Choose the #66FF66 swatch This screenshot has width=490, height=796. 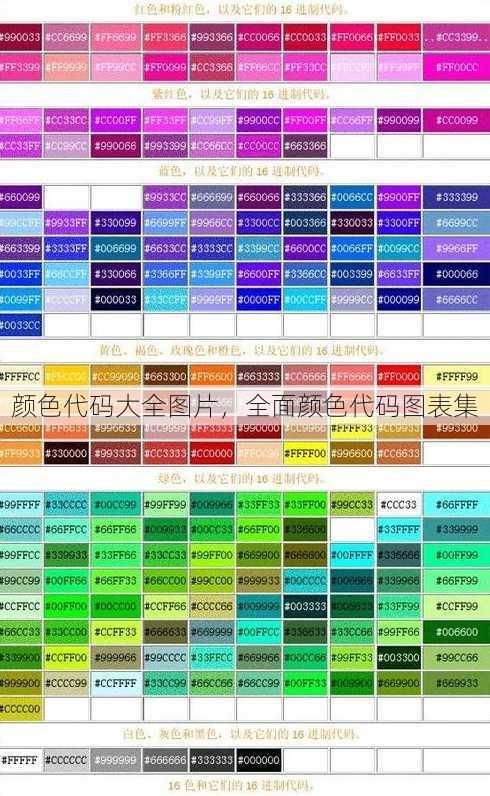coord(116,529)
